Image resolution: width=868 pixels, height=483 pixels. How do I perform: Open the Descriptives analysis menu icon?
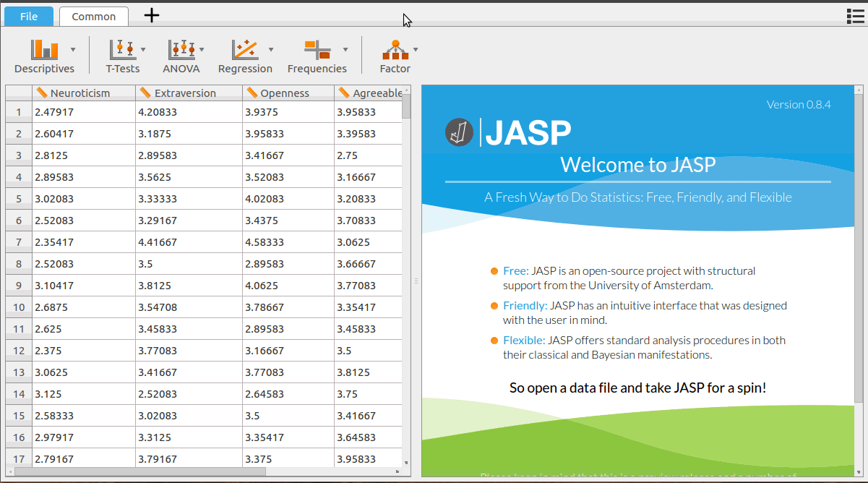[44, 49]
